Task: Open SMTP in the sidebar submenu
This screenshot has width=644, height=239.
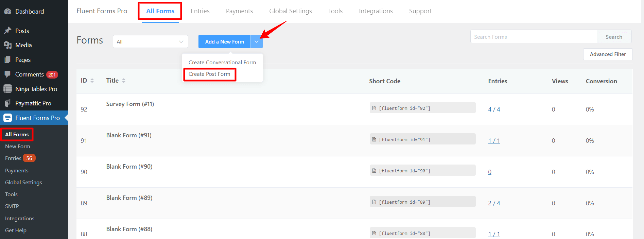Action: pos(12,206)
